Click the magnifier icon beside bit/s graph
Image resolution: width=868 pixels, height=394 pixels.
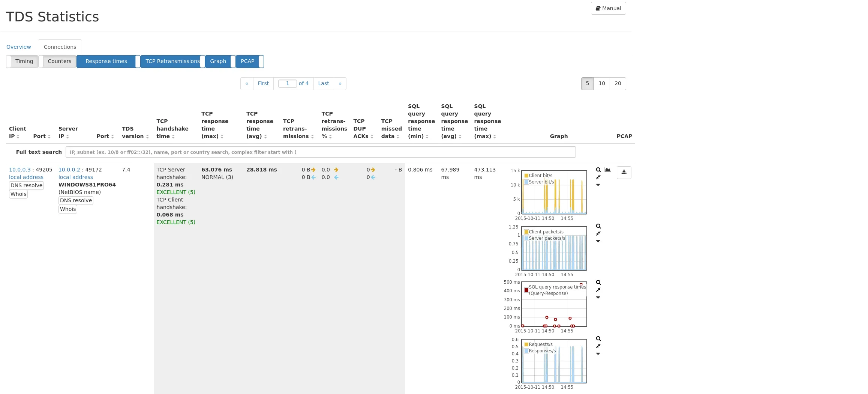point(598,170)
